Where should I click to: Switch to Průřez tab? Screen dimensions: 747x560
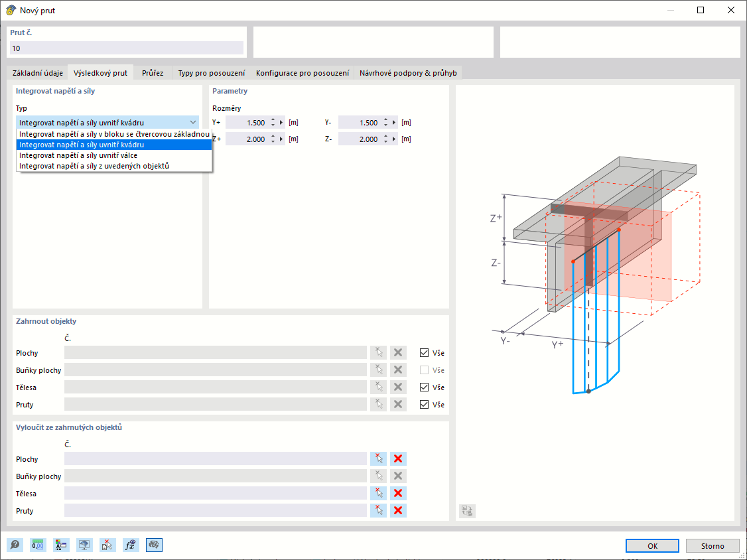(x=153, y=73)
